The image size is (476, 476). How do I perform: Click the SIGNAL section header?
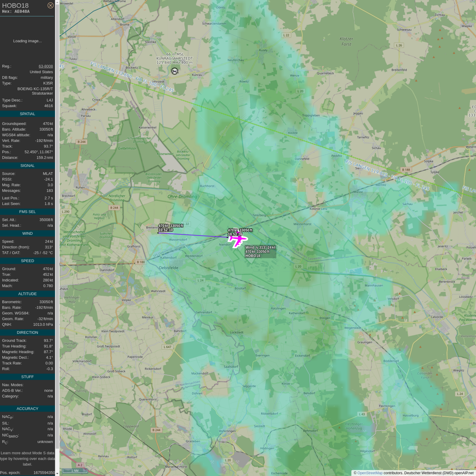click(27, 166)
